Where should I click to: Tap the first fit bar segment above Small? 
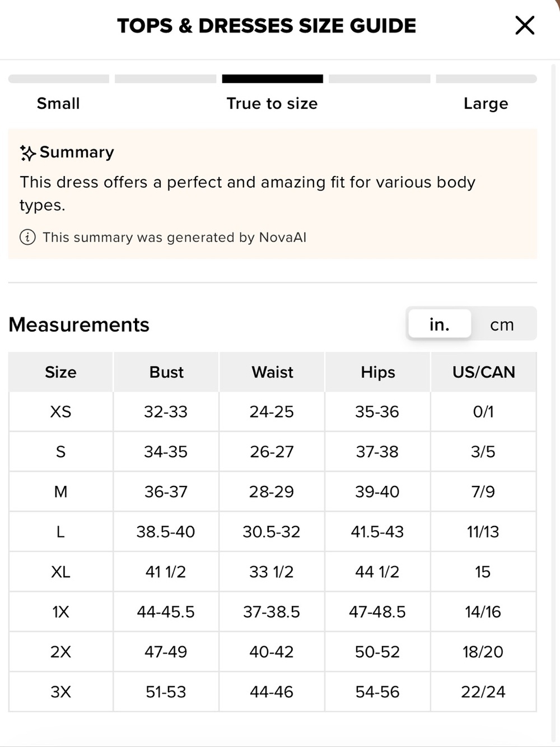pos(59,79)
